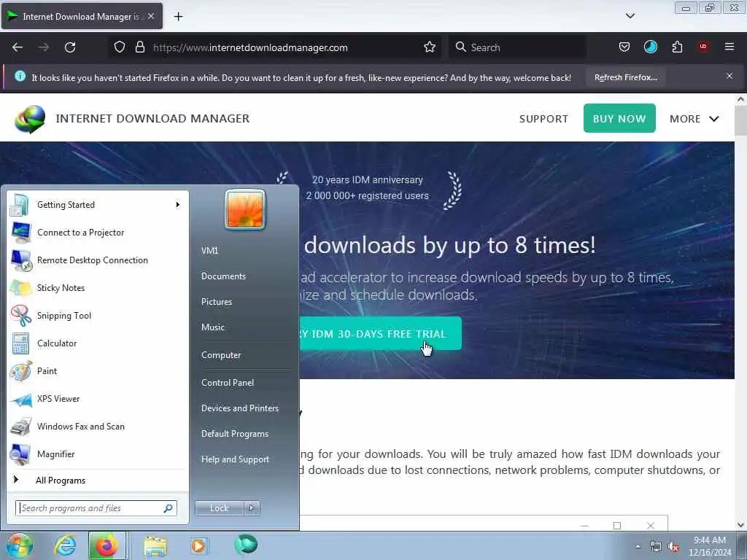The height and width of the screenshot is (560, 747).
Task: Click the IDM globe logo
Action: click(x=30, y=119)
